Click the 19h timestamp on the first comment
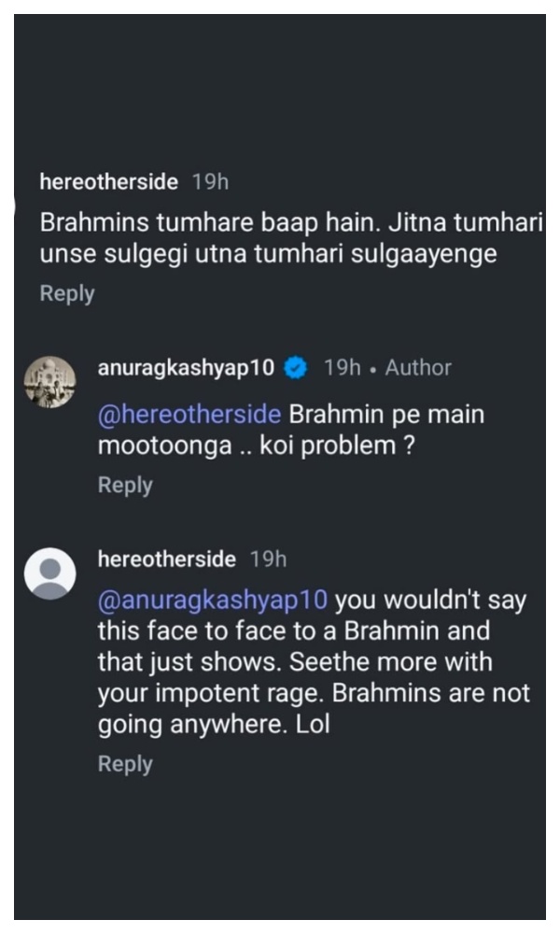 pos(210,182)
